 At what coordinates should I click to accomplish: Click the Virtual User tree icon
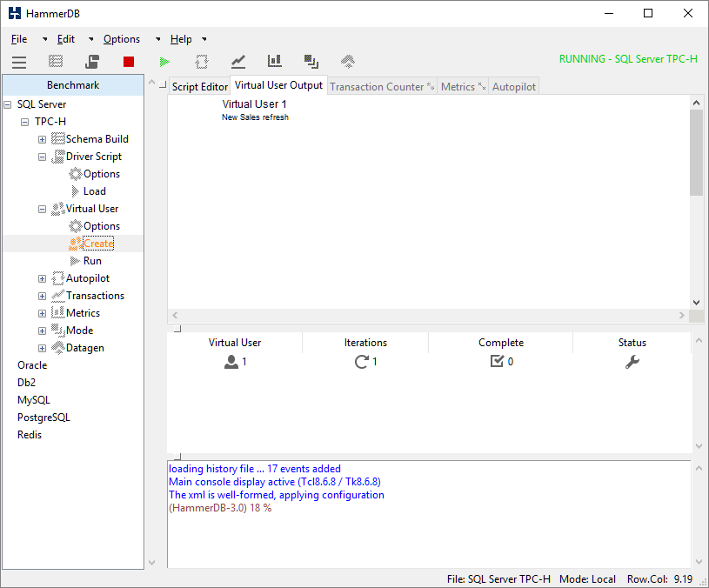(58, 209)
